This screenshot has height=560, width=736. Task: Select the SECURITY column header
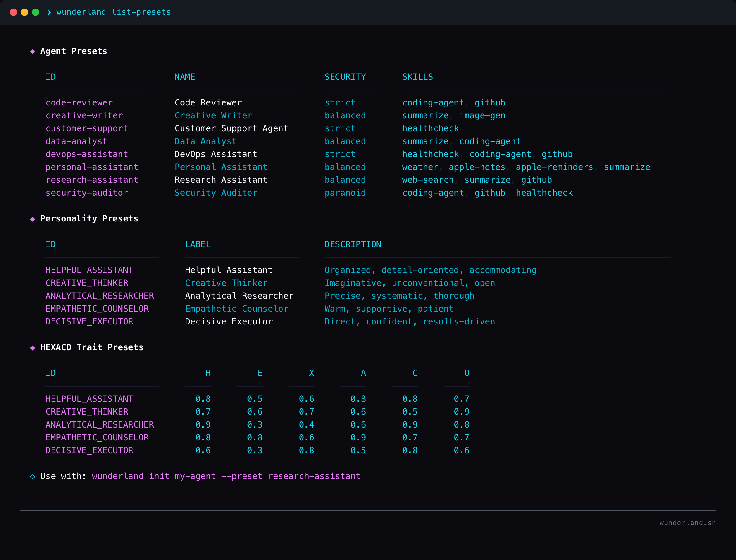(x=345, y=77)
